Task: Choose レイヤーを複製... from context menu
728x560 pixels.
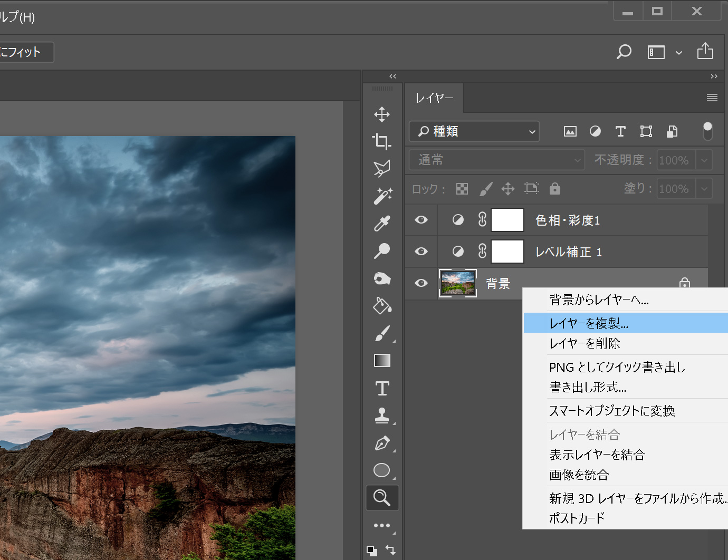Action: (x=589, y=323)
